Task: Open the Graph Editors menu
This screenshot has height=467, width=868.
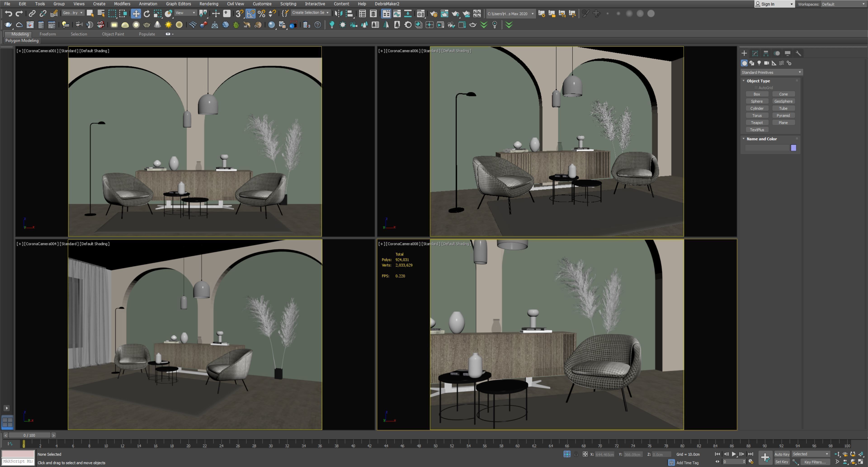Action: pyautogui.click(x=178, y=4)
